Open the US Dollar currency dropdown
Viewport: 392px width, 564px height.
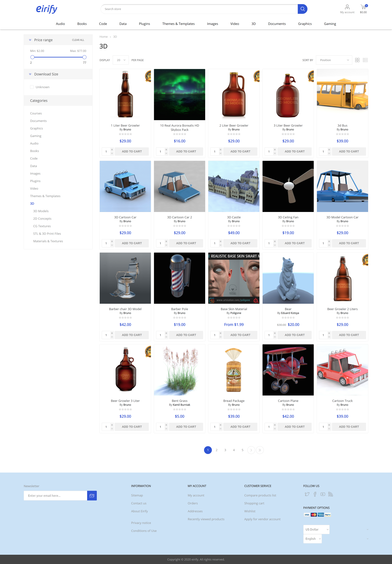click(x=316, y=529)
